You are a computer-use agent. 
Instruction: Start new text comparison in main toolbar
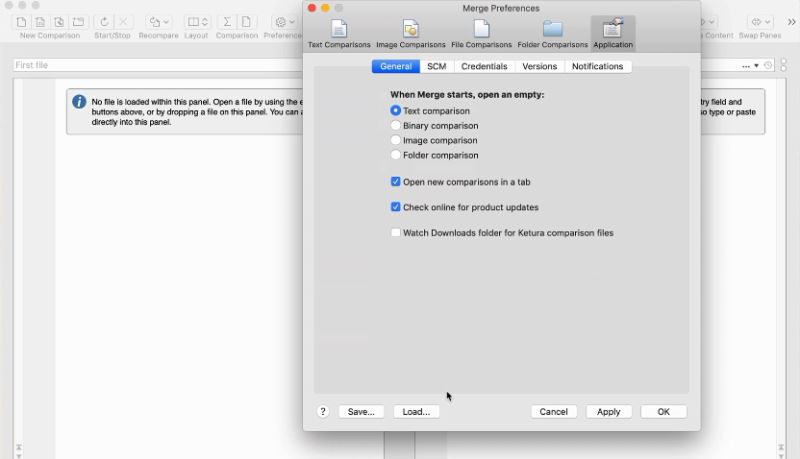click(x=21, y=22)
